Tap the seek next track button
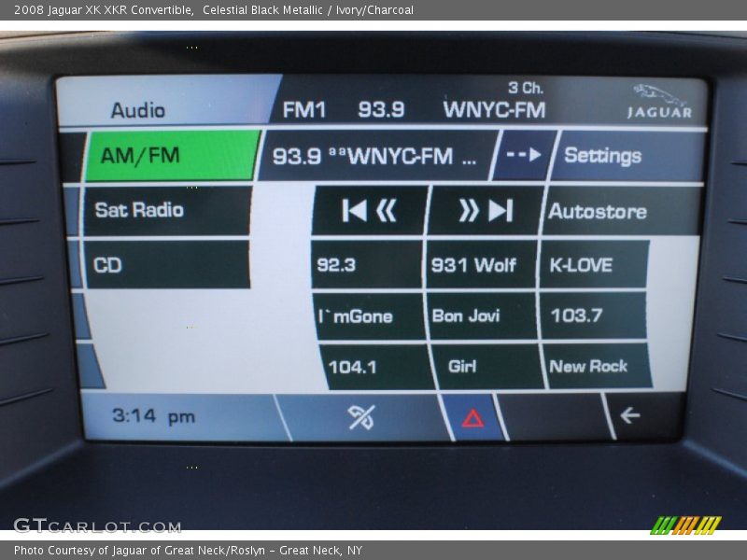 (x=485, y=211)
